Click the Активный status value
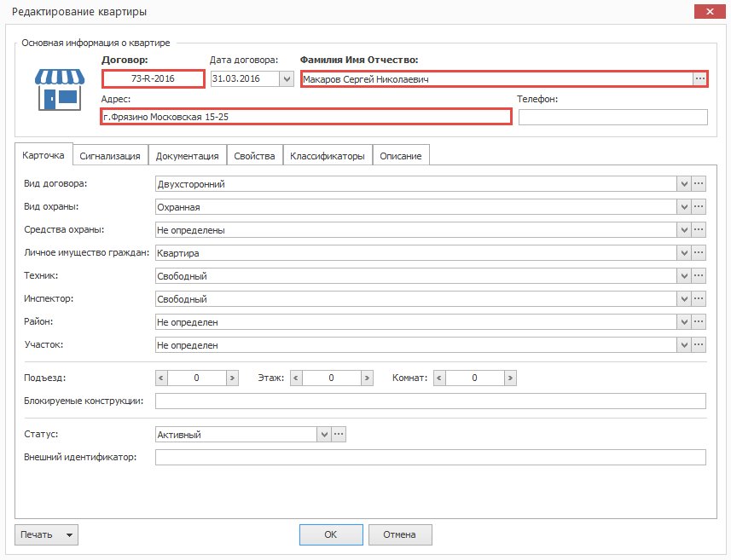The image size is (731, 560). click(x=236, y=435)
